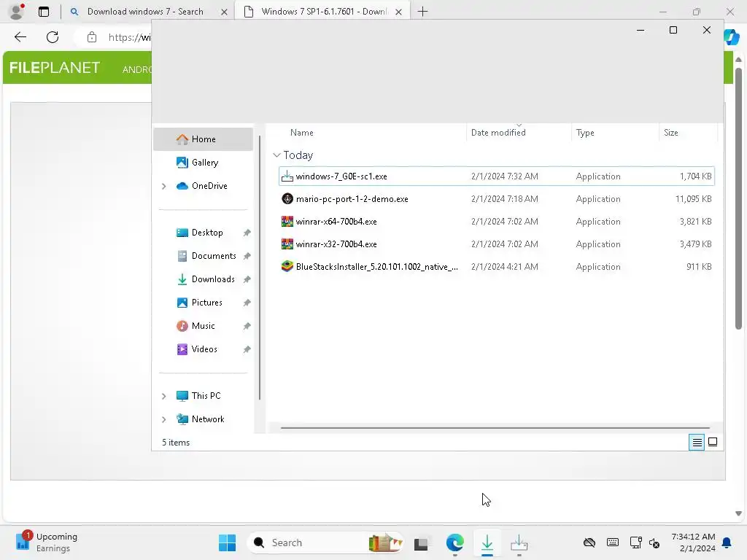Viewport: 747px width, 560px height.
Task: Close the Windows 7 SP1 tab
Action: click(399, 12)
